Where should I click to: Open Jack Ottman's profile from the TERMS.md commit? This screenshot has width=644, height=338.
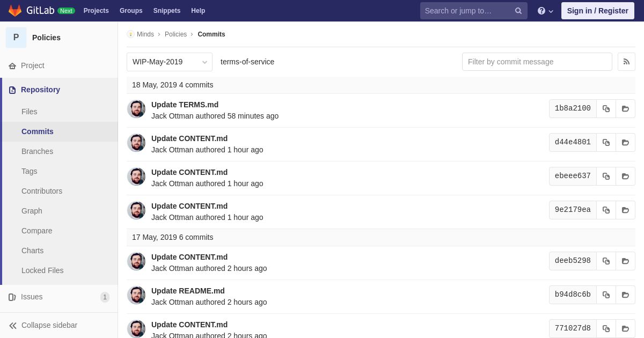tap(172, 116)
